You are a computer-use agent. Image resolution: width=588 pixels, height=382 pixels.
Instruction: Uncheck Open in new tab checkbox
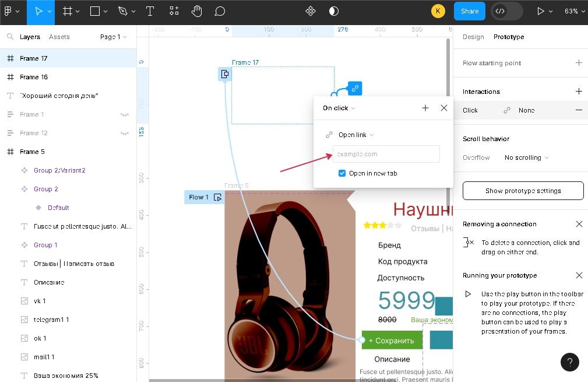[342, 173]
